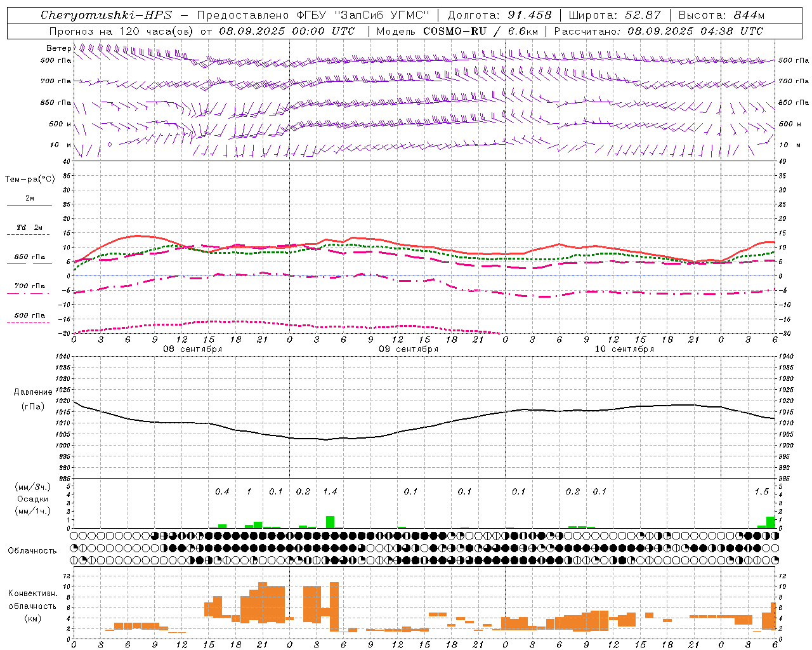Click the "Td 2м" dew point legend entry
This screenshot has height=650, width=812.
[x=30, y=227]
